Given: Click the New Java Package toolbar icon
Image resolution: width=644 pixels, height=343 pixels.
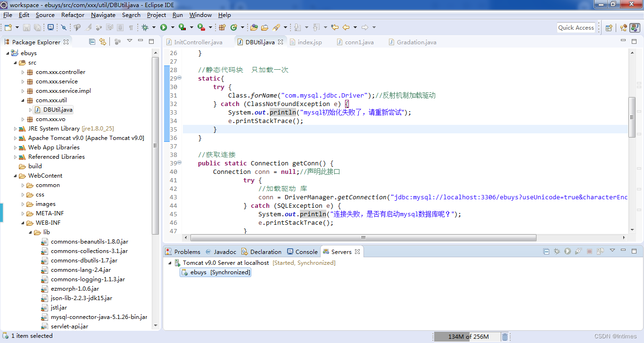Looking at the screenshot, I should click(222, 27).
